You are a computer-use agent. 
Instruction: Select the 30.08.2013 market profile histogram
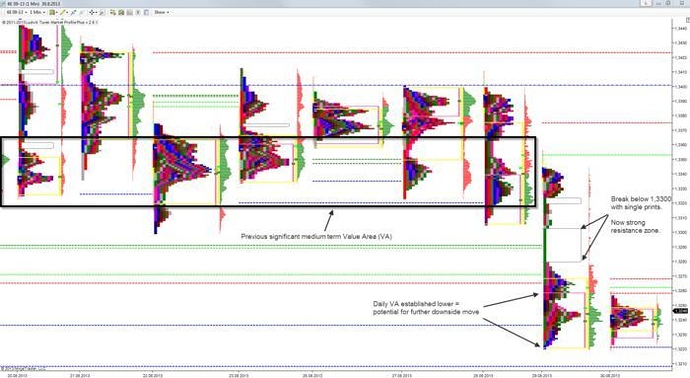tap(629, 319)
